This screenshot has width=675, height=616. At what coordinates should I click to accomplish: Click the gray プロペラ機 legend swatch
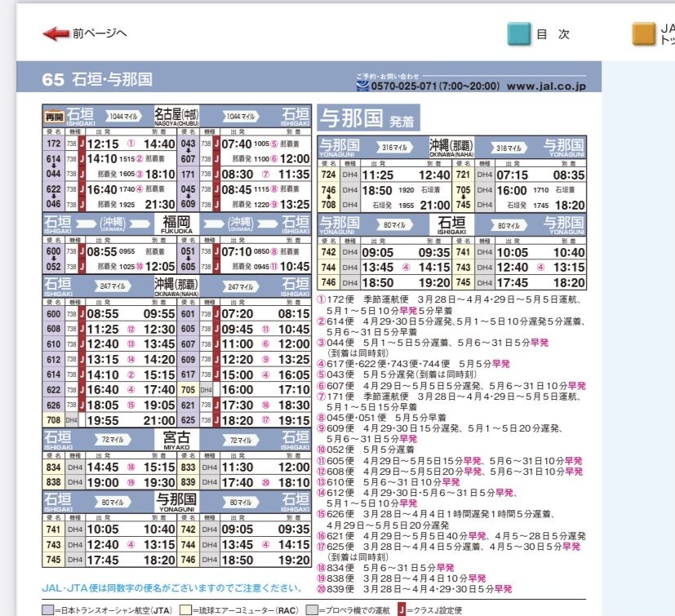(x=312, y=610)
